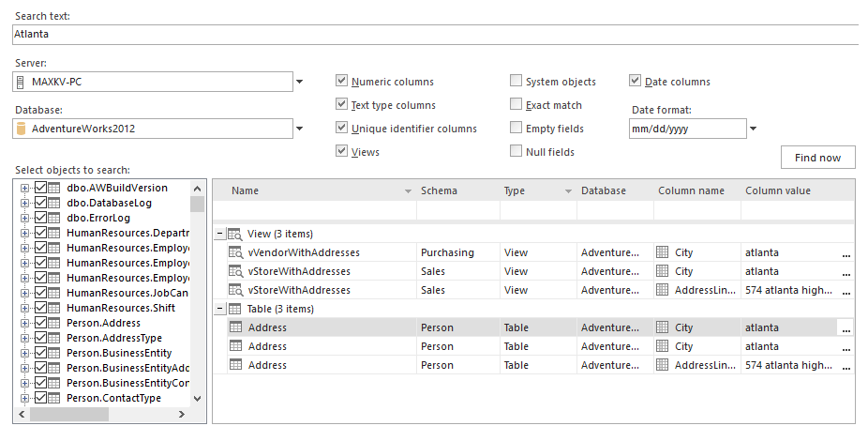
Task: Select Person.BusinessEntityCon tree item
Action: pyautogui.click(x=127, y=383)
